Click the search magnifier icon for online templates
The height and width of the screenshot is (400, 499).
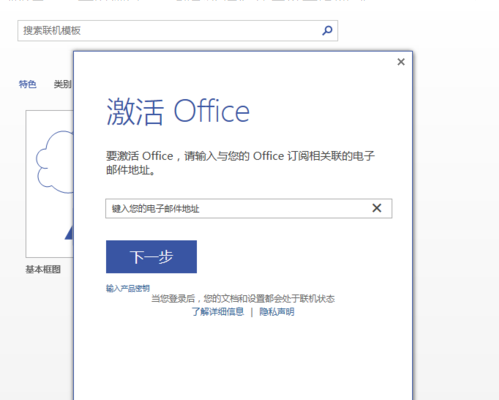[x=327, y=31]
